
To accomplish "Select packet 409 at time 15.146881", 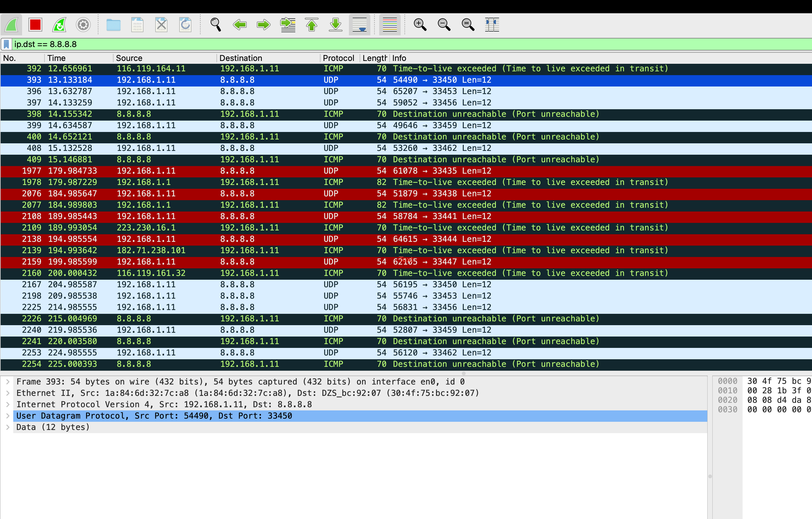I will pos(406,160).
